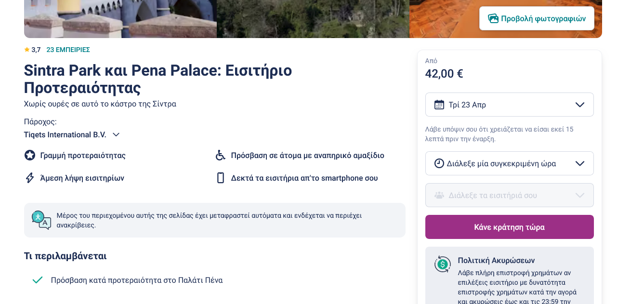Click the lightning bolt instant tickets icon
This screenshot has height=304, width=644.
pos(30,178)
